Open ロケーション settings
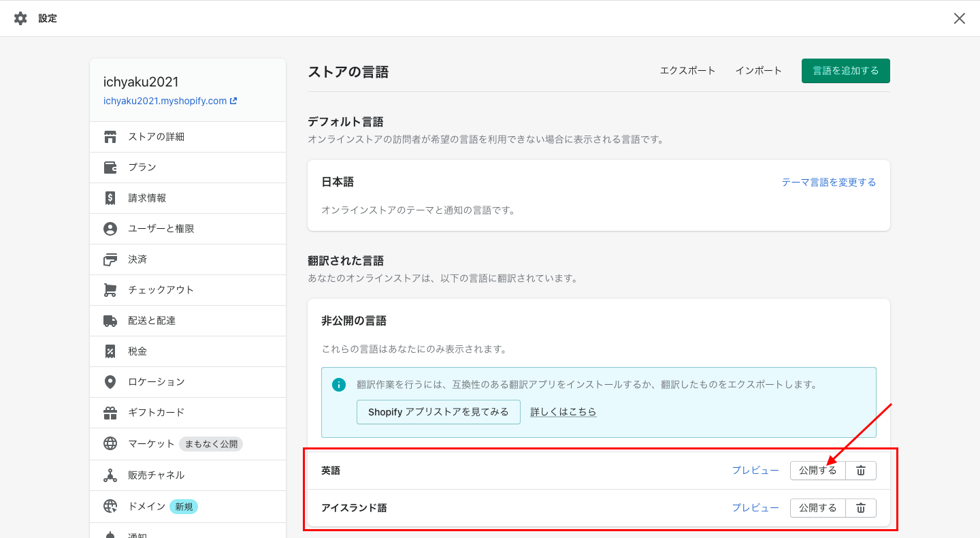Screen dimensions: 980x538 188,382
